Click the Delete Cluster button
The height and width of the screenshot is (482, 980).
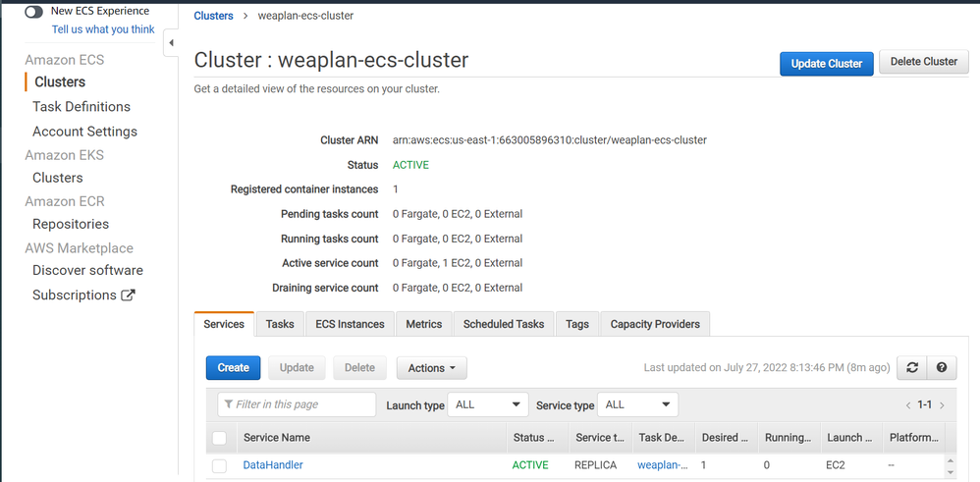click(x=924, y=61)
